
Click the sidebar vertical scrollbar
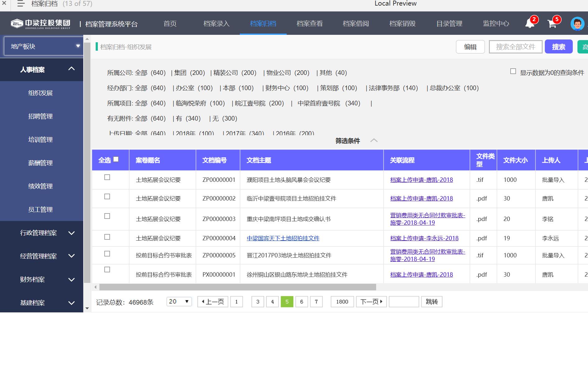pos(87,163)
